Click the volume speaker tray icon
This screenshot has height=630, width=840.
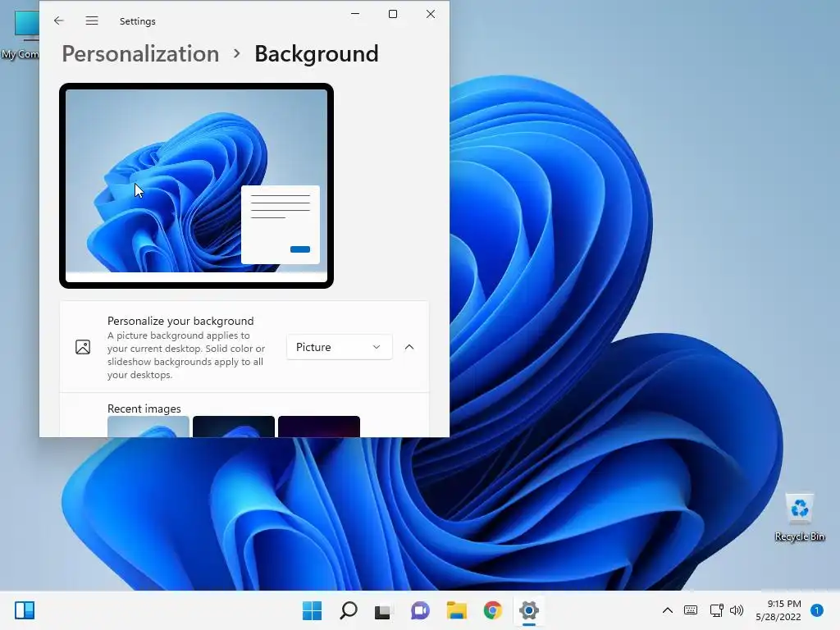[737, 610]
